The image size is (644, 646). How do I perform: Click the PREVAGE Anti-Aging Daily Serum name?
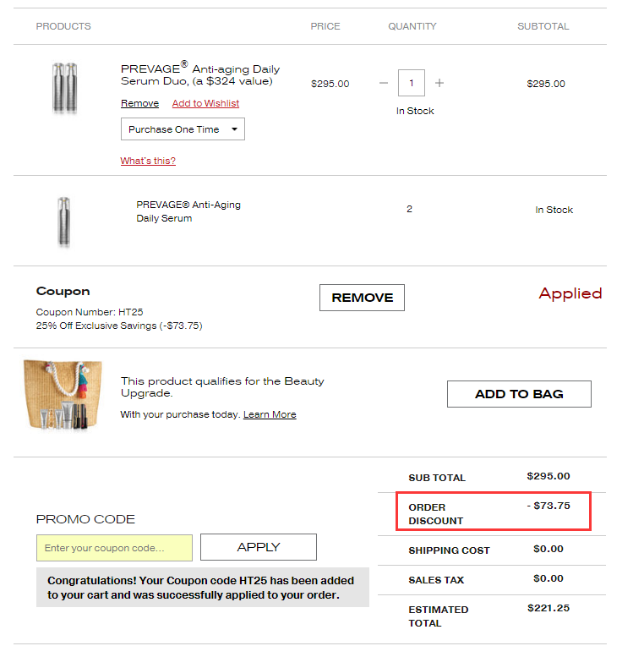pyautogui.click(x=188, y=211)
